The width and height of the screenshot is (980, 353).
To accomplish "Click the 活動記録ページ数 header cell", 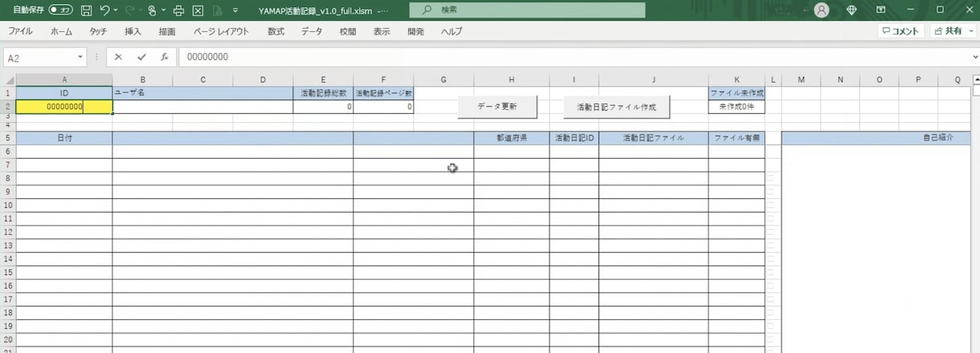I will pyautogui.click(x=384, y=93).
